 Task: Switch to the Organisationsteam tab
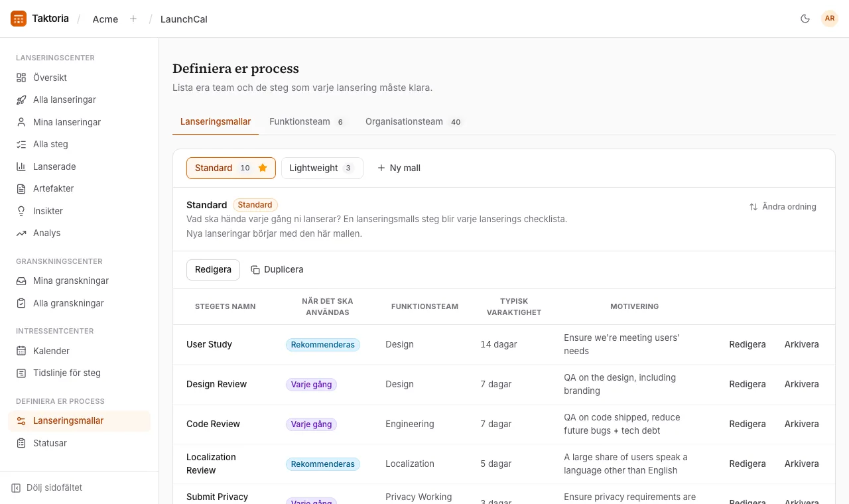point(414,121)
